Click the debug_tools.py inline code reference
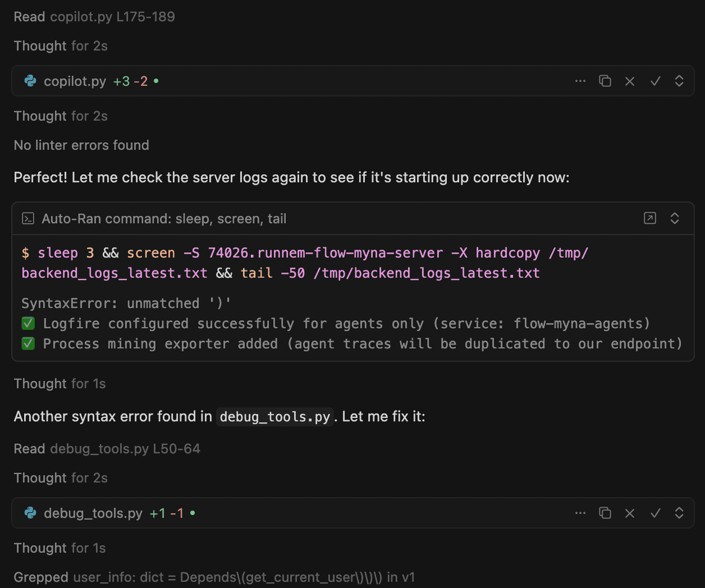 tap(274, 416)
